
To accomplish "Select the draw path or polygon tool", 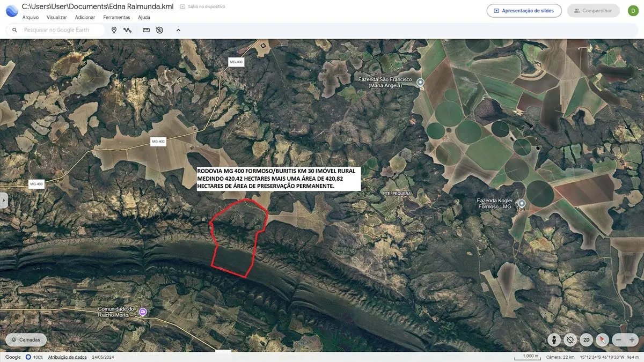I will (x=127, y=30).
